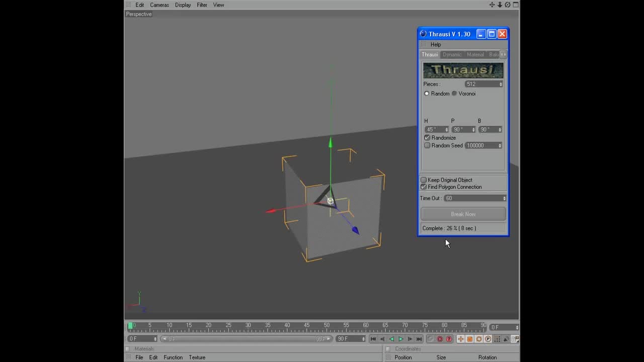This screenshot has height=362, width=644.
Task: Click the tab scroll arrows button
Action: [503, 54]
